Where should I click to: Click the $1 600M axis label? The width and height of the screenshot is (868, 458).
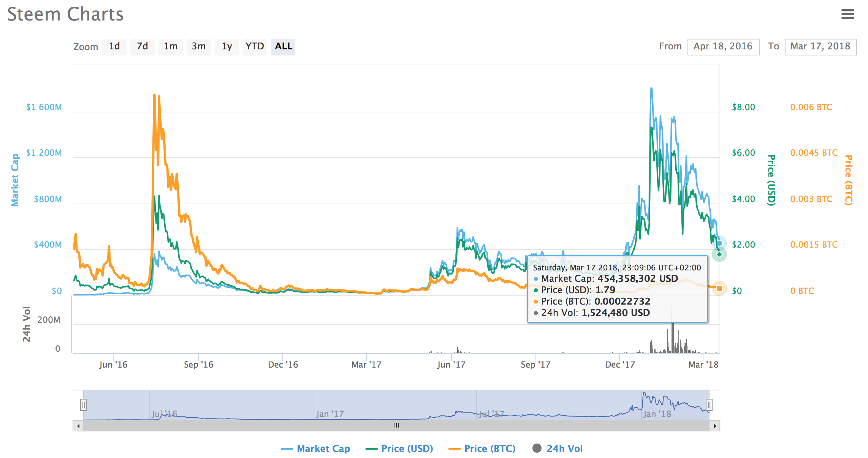tap(44, 107)
